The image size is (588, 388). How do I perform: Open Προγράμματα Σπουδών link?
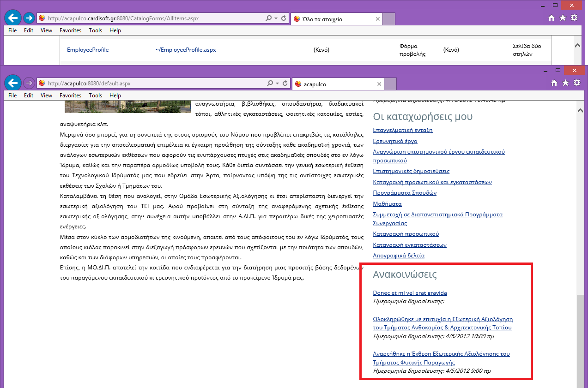pos(405,193)
